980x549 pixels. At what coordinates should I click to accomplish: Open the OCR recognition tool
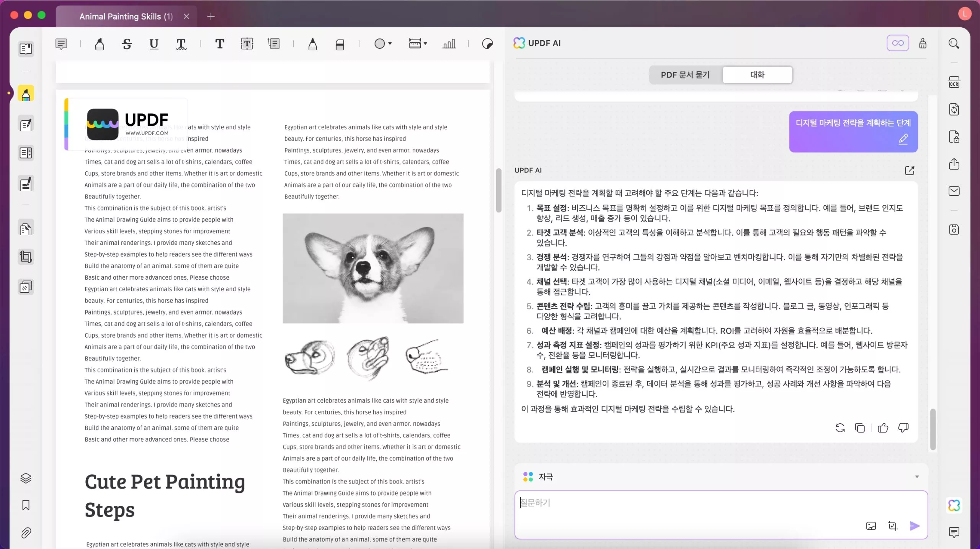coord(954,82)
